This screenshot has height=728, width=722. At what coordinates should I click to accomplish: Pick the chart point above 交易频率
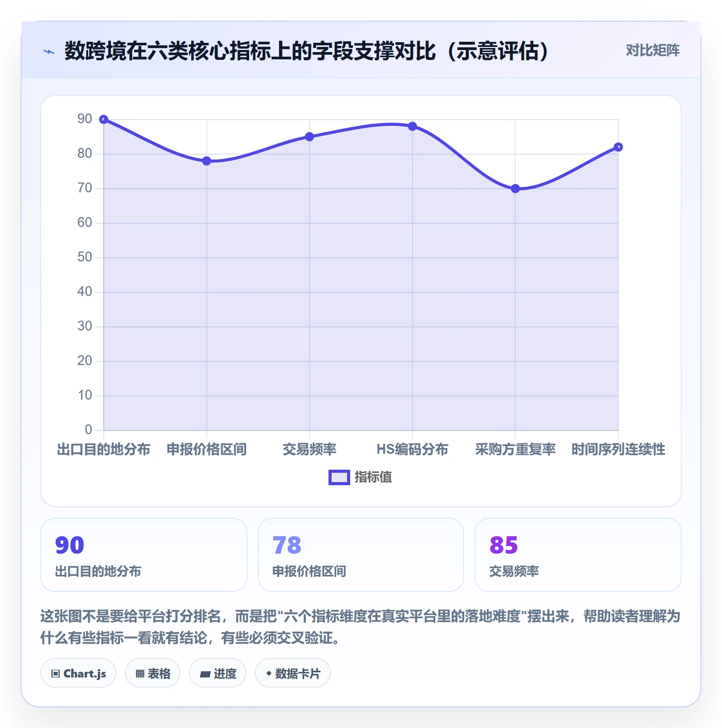tap(309, 137)
